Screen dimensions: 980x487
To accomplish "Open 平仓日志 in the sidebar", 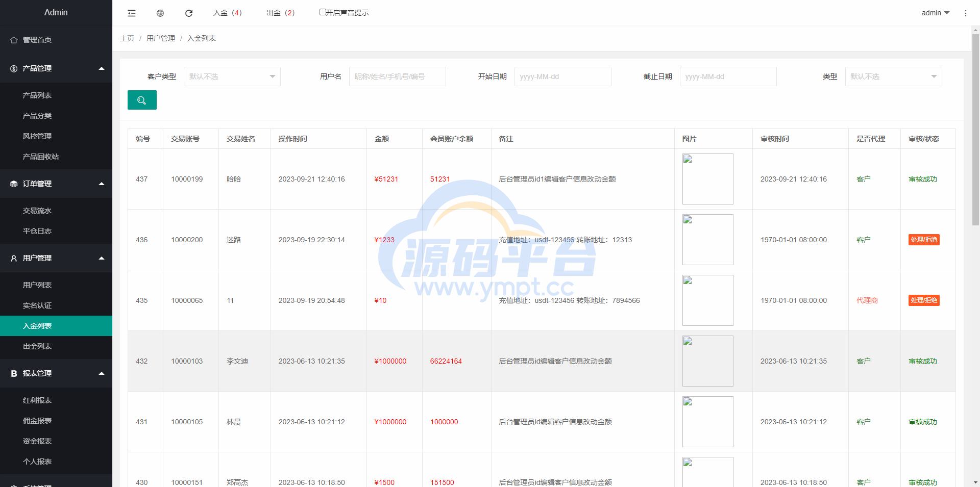I will tap(56, 231).
